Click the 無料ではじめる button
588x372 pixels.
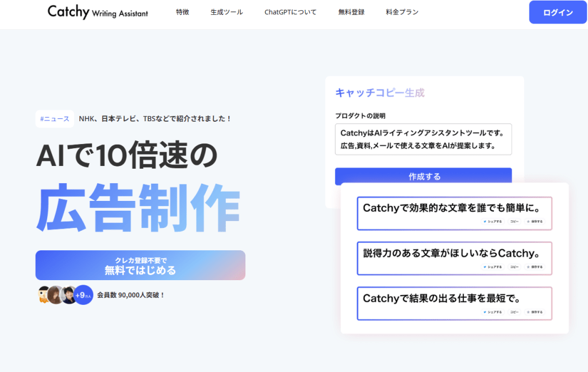pyautogui.click(x=140, y=265)
